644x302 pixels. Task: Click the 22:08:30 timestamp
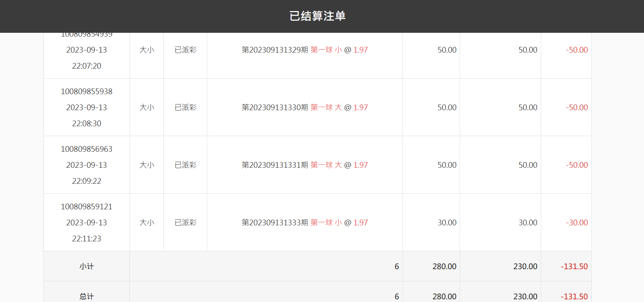tap(86, 124)
